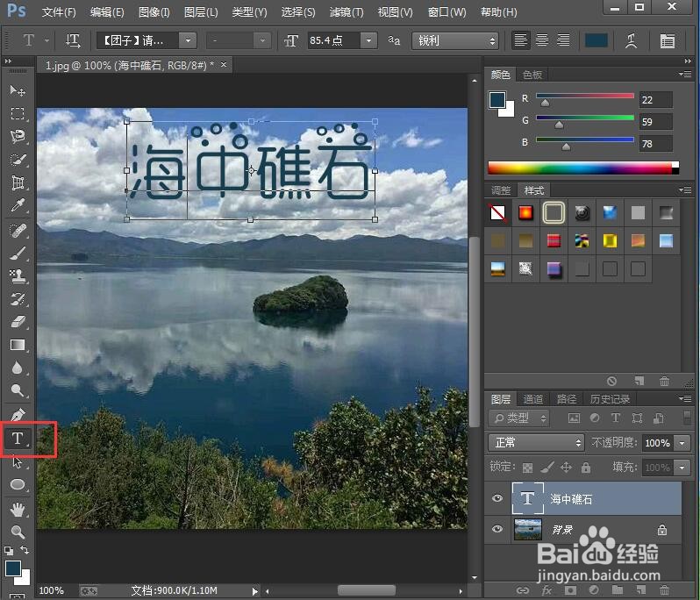Select the Crop tool
Screen dimensions: 700x600
pos(18,182)
